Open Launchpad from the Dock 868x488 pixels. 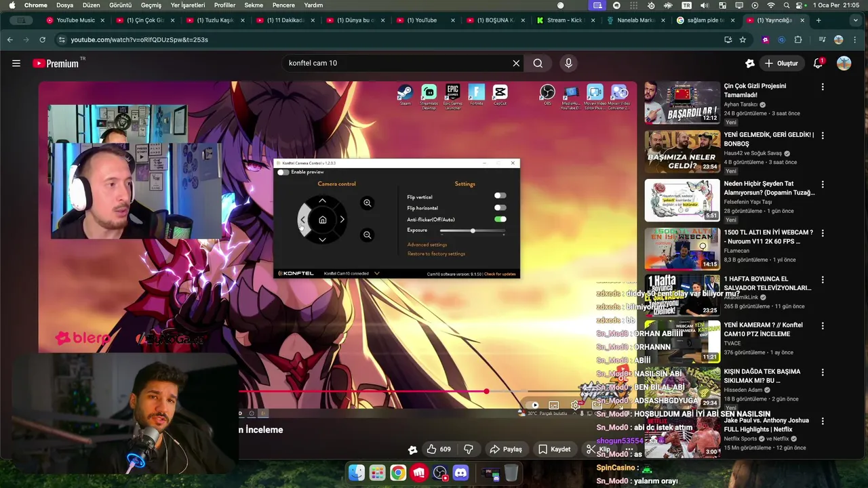[377, 472]
